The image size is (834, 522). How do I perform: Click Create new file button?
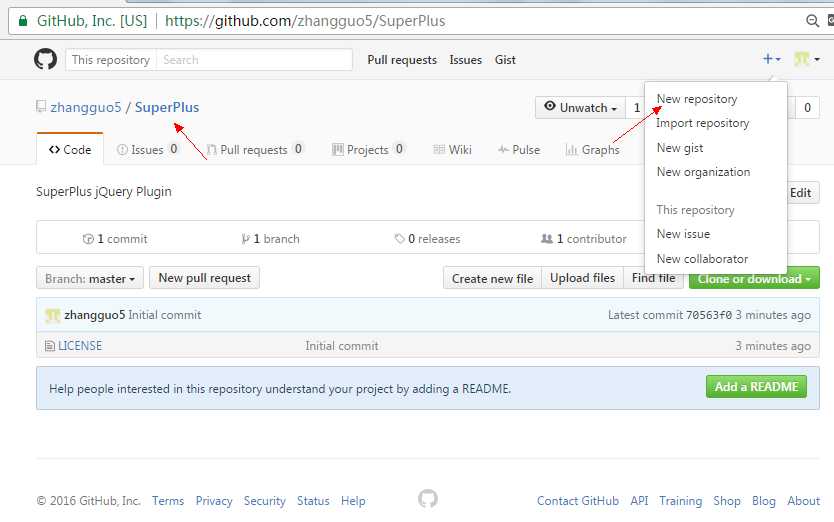(492, 278)
